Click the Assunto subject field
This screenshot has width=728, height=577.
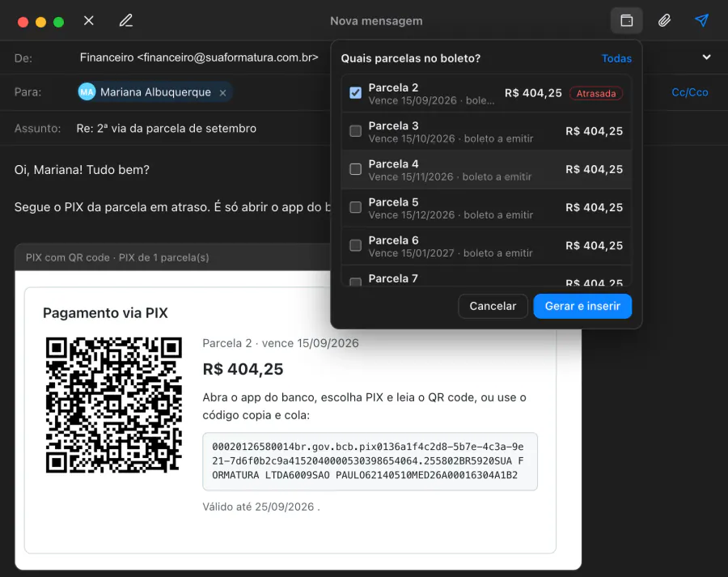166,128
